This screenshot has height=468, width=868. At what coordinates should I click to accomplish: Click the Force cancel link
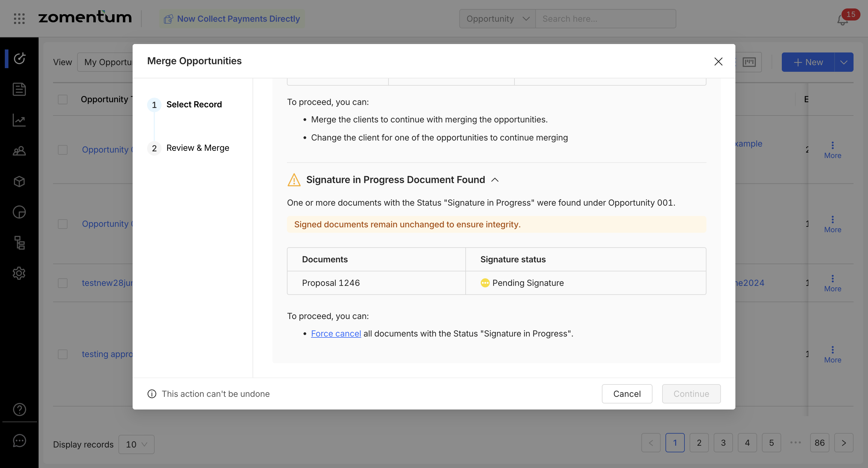point(336,334)
